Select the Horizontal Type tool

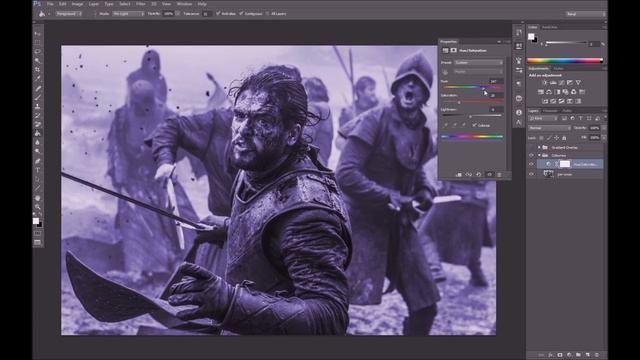[38, 170]
